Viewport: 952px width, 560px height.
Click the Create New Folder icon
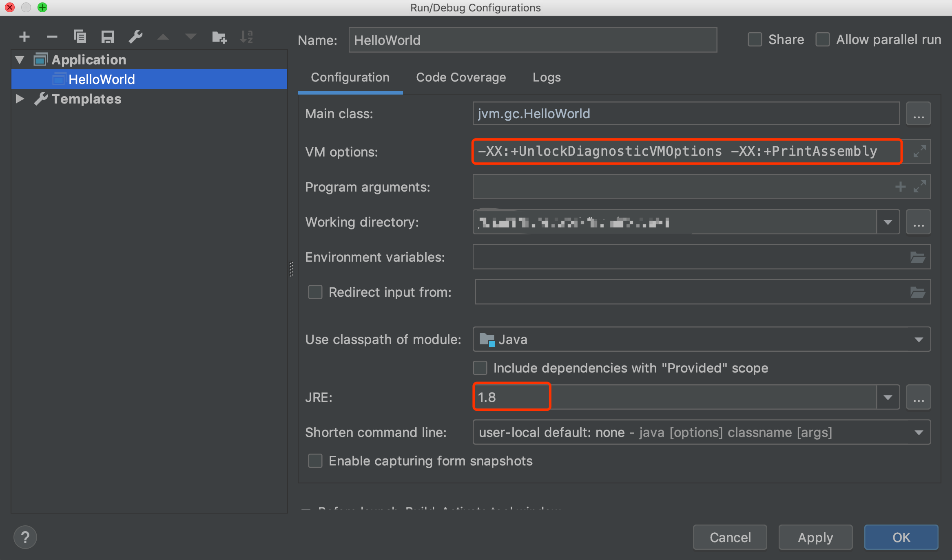pos(219,37)
